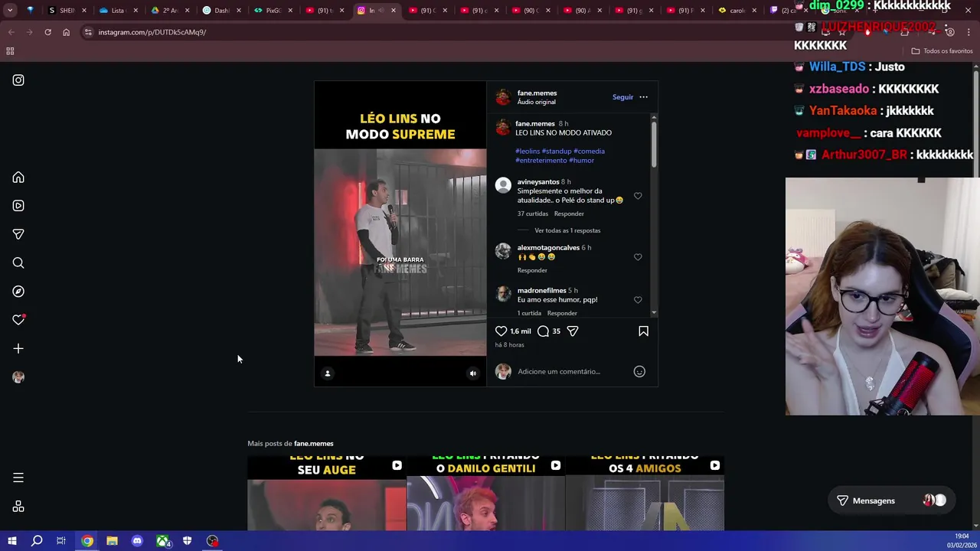Open Chrome tab search dropdown

click(x=10, y=11)
